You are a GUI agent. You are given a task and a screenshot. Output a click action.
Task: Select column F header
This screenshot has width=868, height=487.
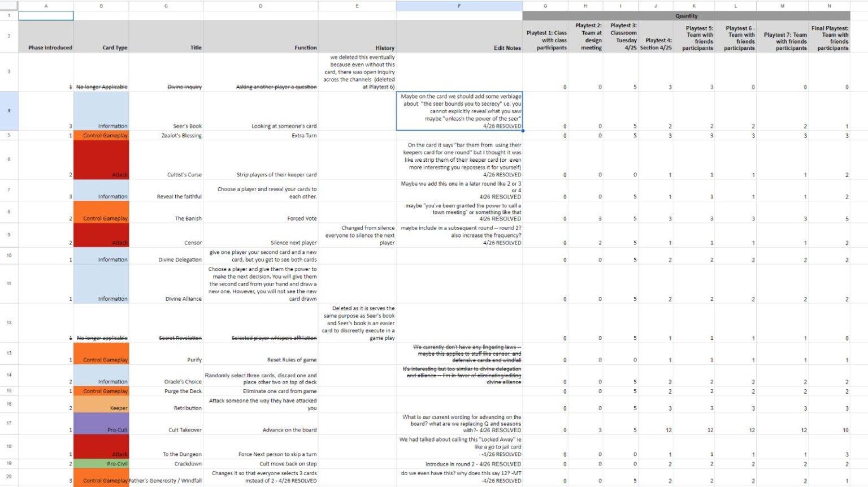(x=459, y=6)
